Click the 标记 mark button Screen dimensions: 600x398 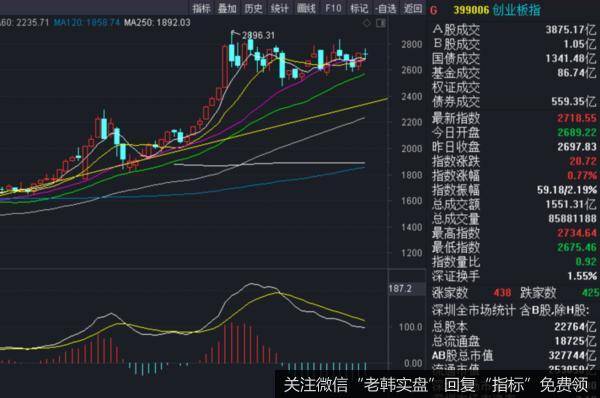coord(359,8)
